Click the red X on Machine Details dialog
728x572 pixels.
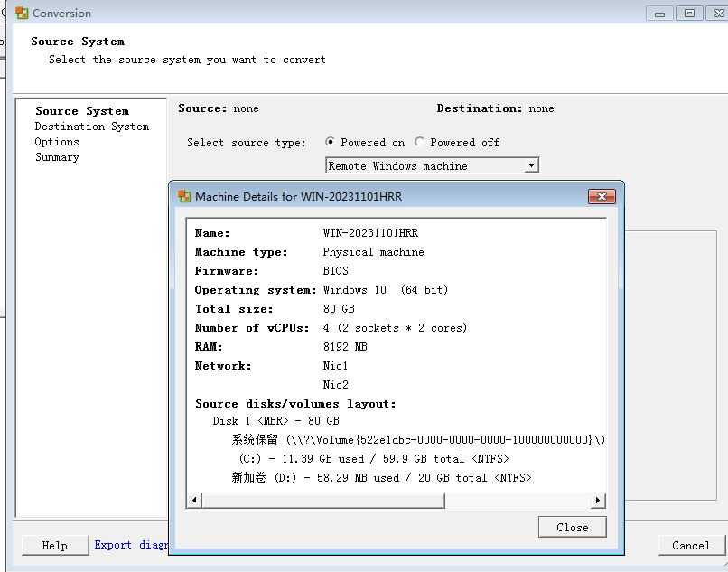coord(602,196)
